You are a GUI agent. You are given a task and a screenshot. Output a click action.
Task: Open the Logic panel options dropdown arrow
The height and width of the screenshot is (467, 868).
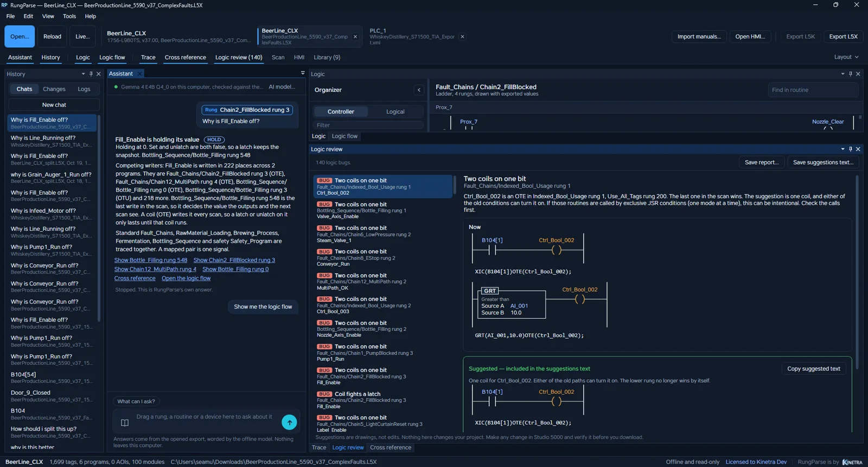click(x=843, y=74)
